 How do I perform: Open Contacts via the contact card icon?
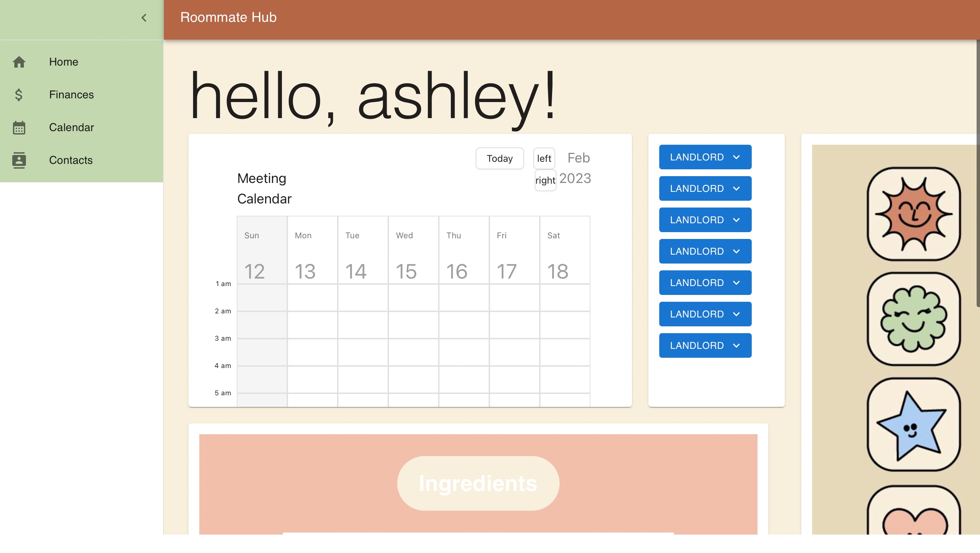tap(19, 160)
